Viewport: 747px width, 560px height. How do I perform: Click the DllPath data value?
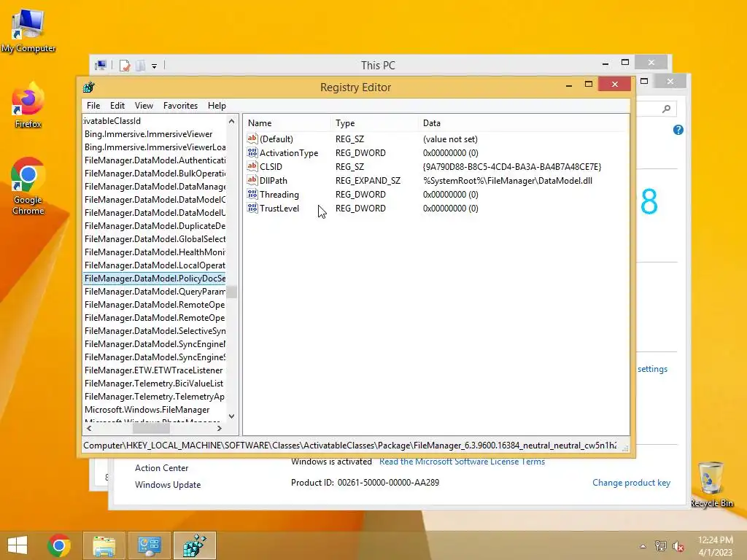tap(508, 181)
